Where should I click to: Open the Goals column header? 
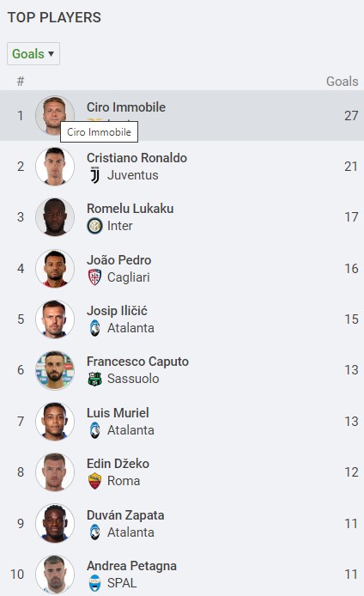point(342,82)
